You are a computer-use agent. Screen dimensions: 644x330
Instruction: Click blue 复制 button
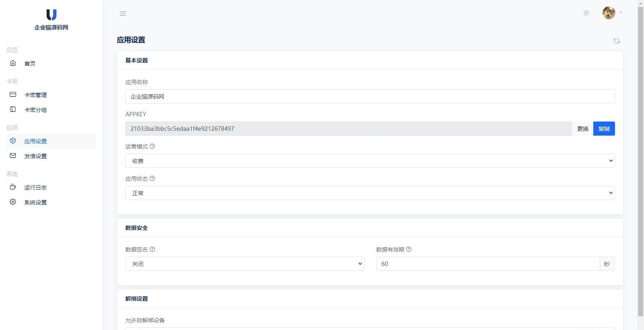(x=604, y=129)
